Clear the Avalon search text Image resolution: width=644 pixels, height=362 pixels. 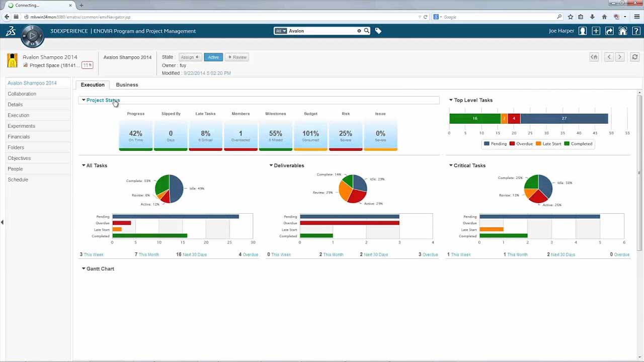pyautogui.click(x=359, y=31)
